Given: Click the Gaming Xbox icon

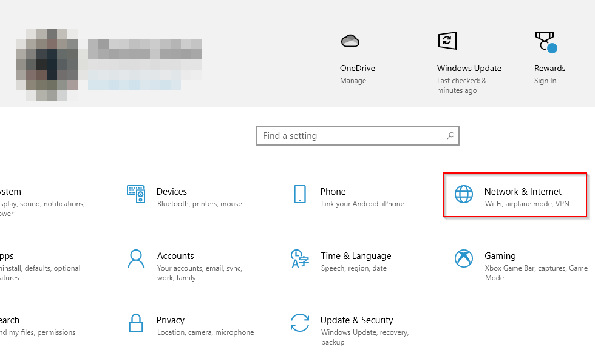Looking at the screenshot, I should coord(464,258).
